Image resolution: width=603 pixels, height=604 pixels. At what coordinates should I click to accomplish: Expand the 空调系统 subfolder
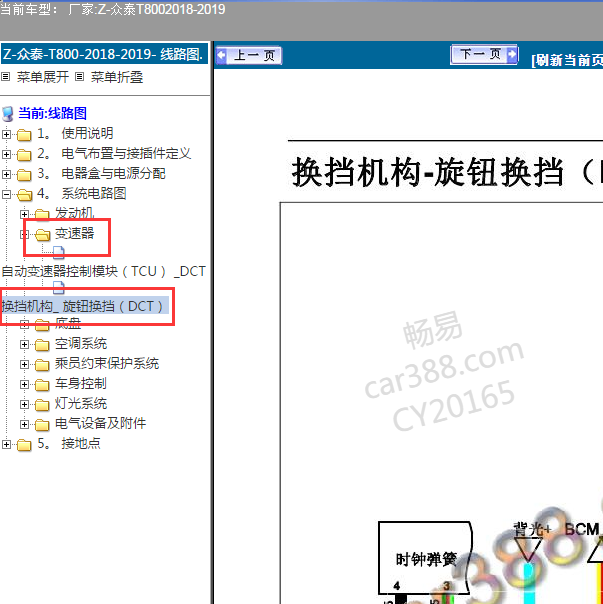pos(24,344)
